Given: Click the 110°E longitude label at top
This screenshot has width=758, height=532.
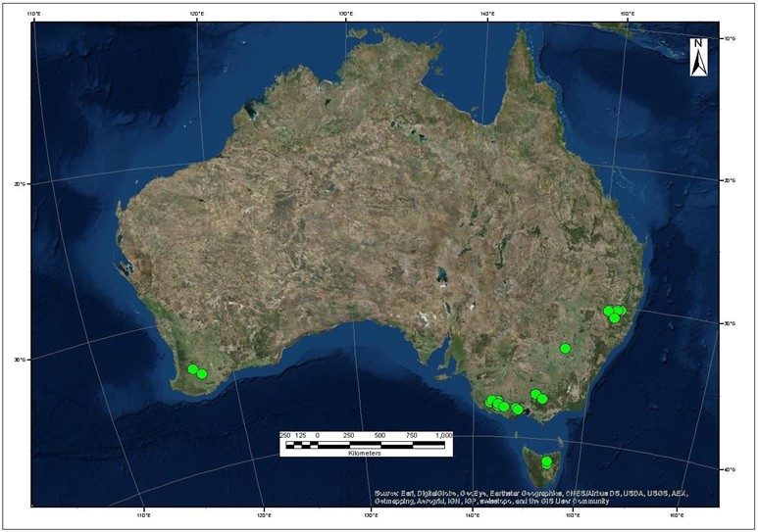Looking at the screenshot, I should (34, 13).
